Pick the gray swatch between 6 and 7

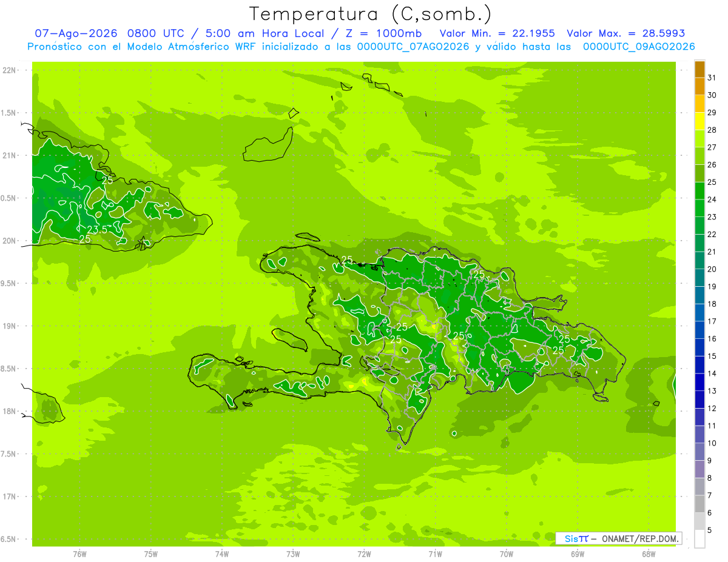point(699,504)
